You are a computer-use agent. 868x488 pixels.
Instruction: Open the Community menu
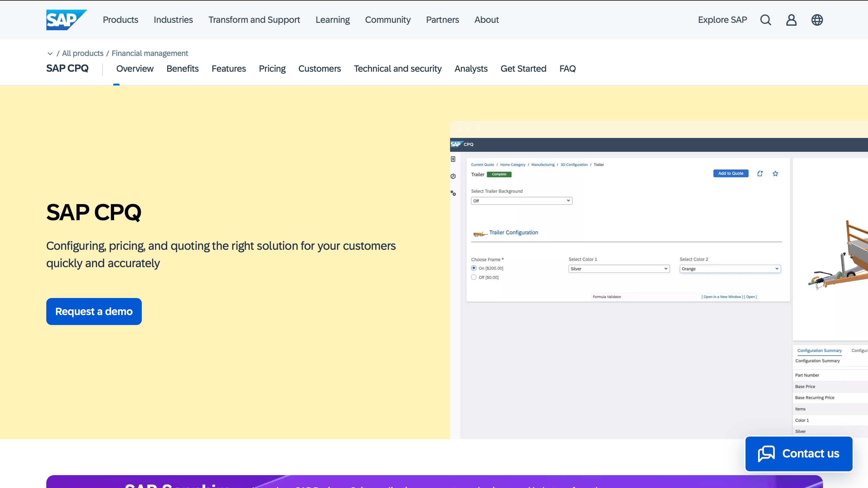click(x=388, y=20)
